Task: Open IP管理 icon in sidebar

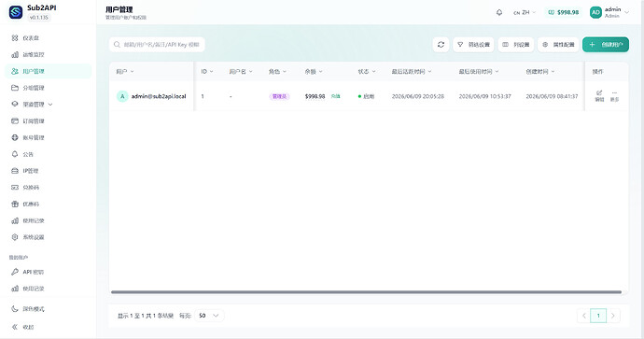Action: pyautogui.click(x=15, y=171)
